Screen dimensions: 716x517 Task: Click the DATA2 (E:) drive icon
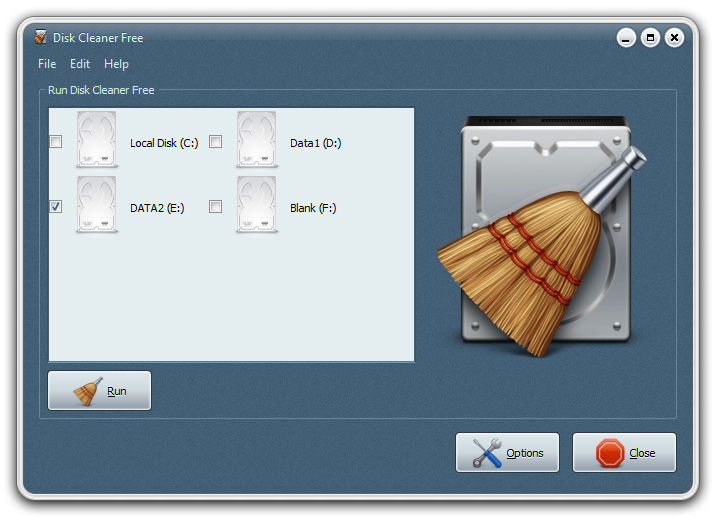(x=97, y=205)
